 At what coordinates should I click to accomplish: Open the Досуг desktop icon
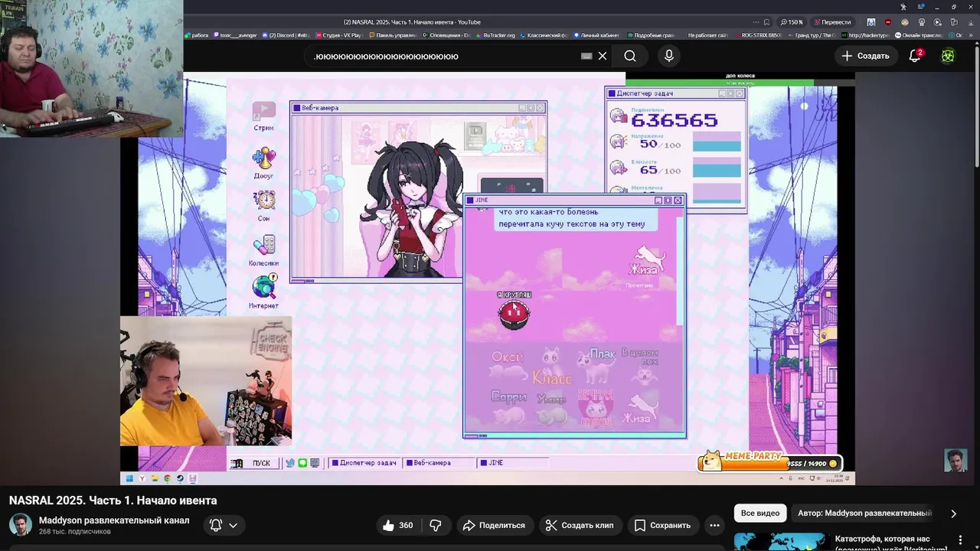(x=263, y=162)
